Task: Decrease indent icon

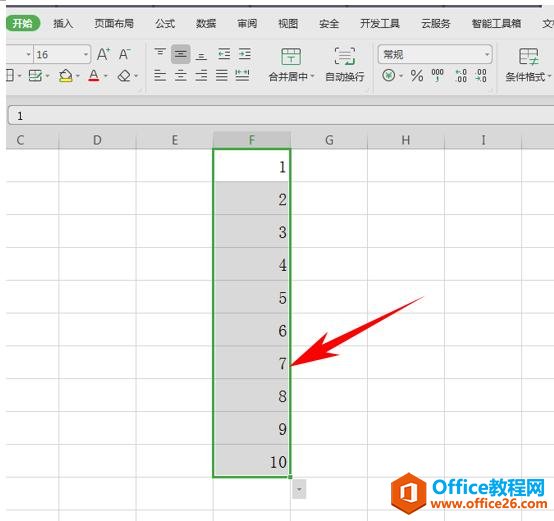Action: point(224,54)
